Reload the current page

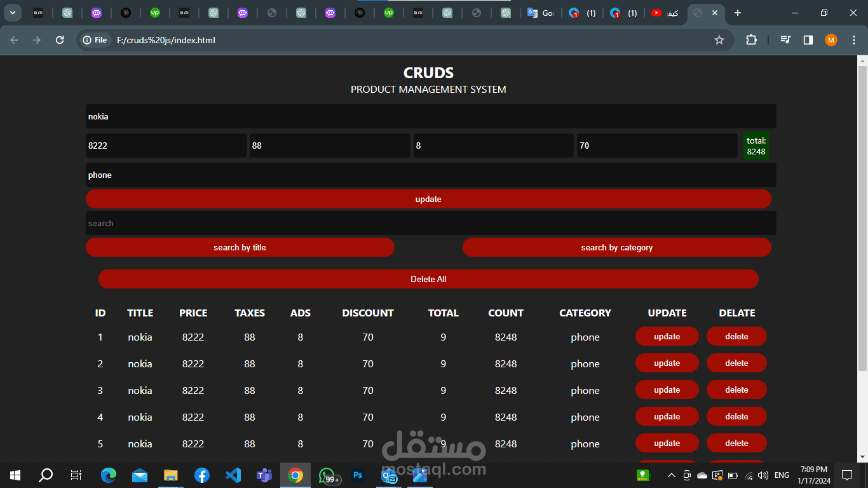pos(60,40)
